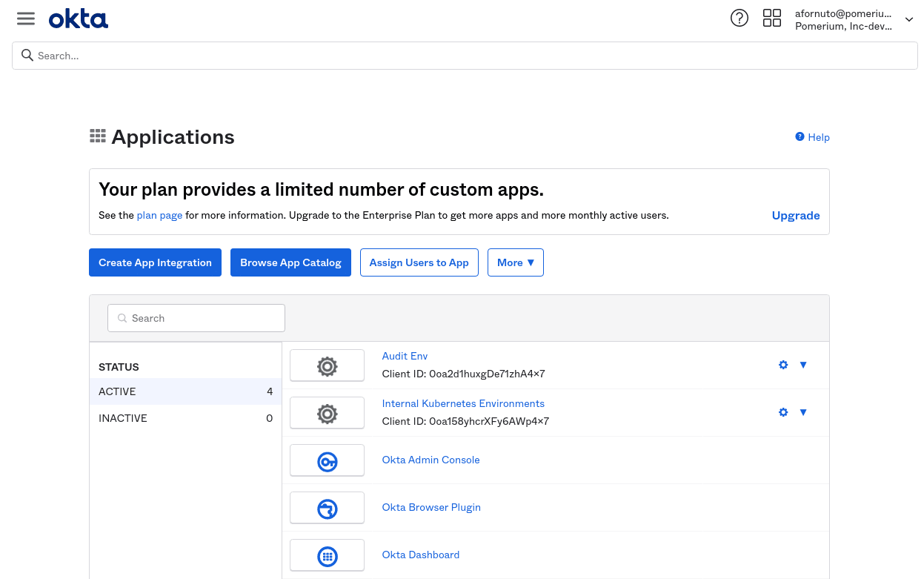Click the Help link near Applications heading

[x=812, y=137]
